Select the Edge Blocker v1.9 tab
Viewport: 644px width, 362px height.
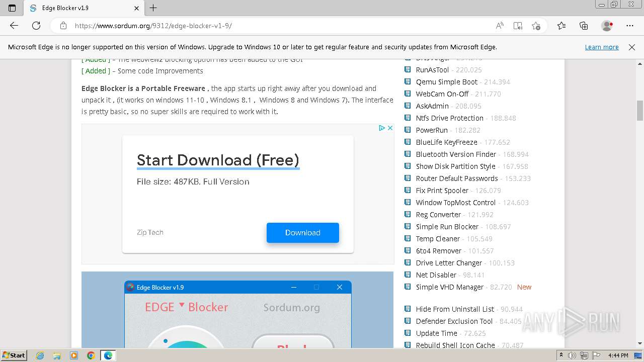tap(85, 8)
